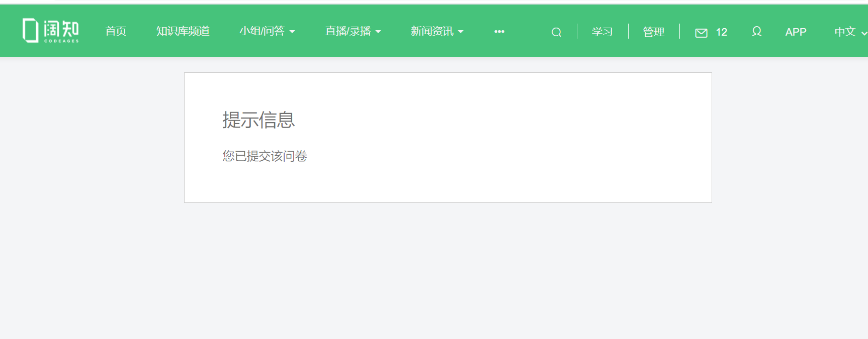868x339 pixels.
Task: Click the 管理 link
Action: pos(654,32)
